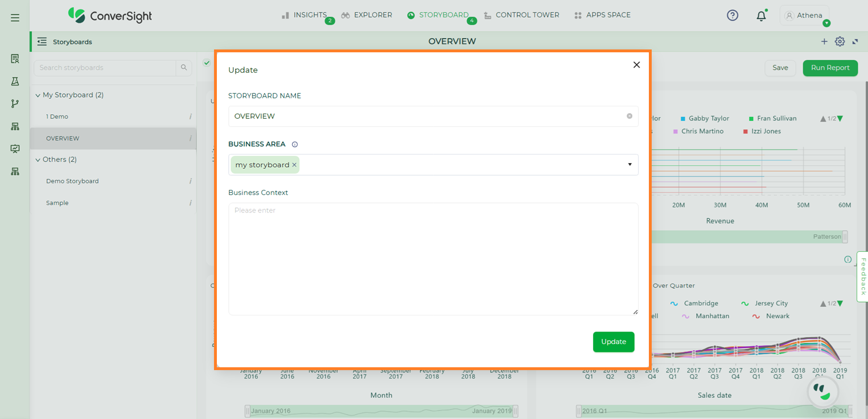The image size is (868, 419).
Task: Open storyboard settings gear
Action: click(x=840, y=42)
